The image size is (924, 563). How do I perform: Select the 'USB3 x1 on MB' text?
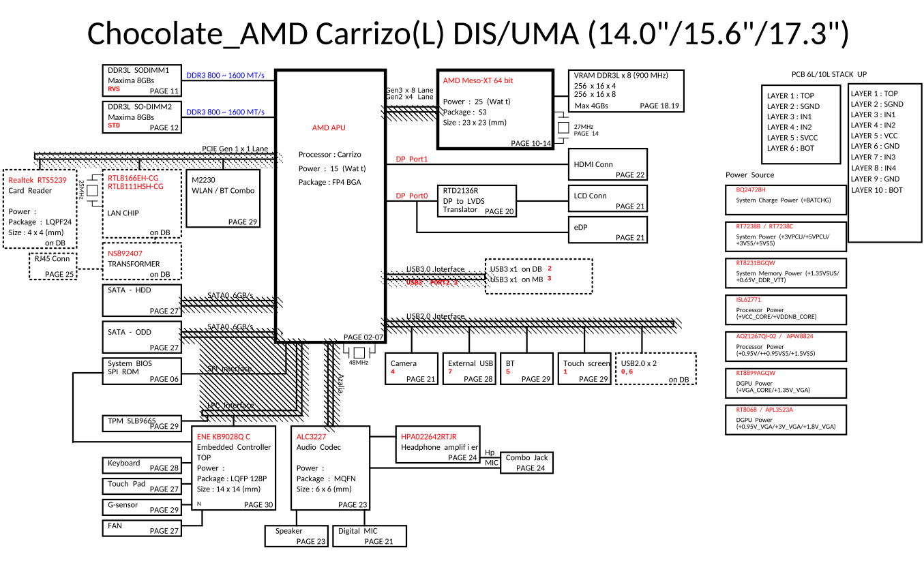pos(516,279)
